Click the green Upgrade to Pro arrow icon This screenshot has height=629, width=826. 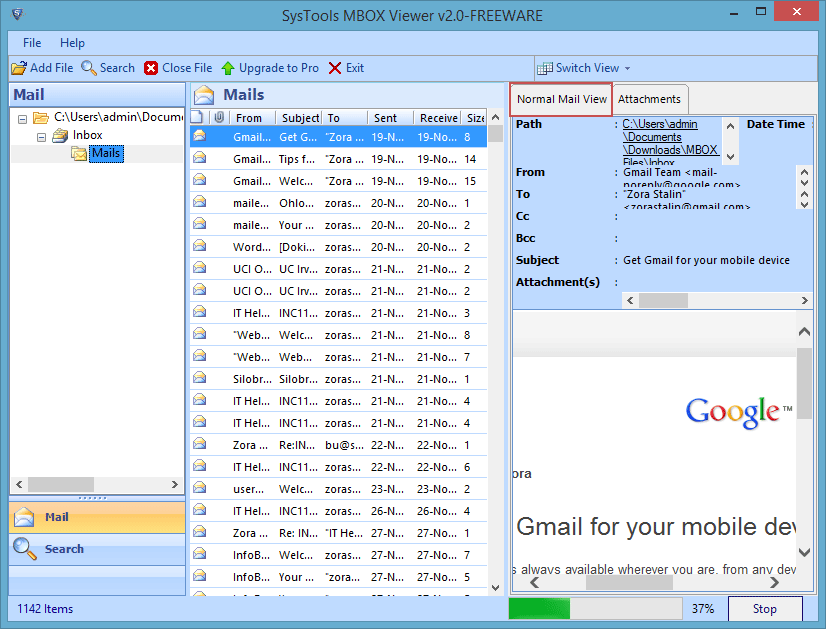228,68
